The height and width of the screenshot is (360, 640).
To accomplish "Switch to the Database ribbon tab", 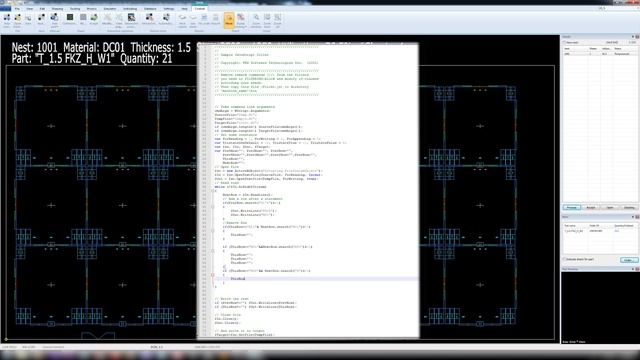I will pyautogui.click(x=150, y=9).
